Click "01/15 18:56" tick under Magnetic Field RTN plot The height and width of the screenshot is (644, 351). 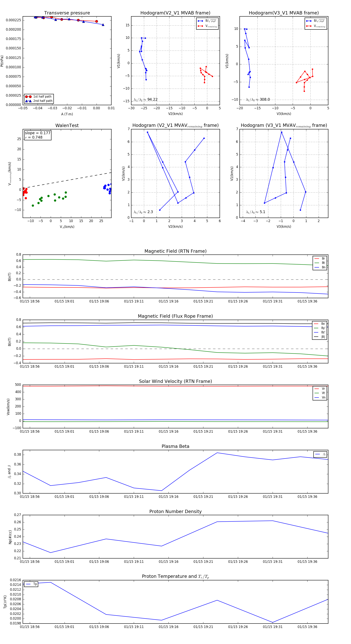[x=30, y=301]
